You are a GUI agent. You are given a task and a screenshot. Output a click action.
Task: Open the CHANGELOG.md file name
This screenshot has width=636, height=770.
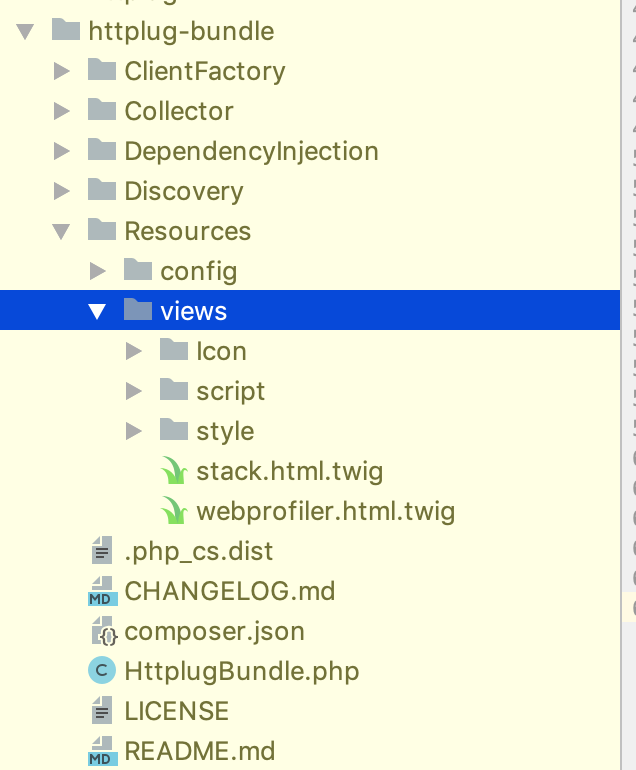point(230,591)
